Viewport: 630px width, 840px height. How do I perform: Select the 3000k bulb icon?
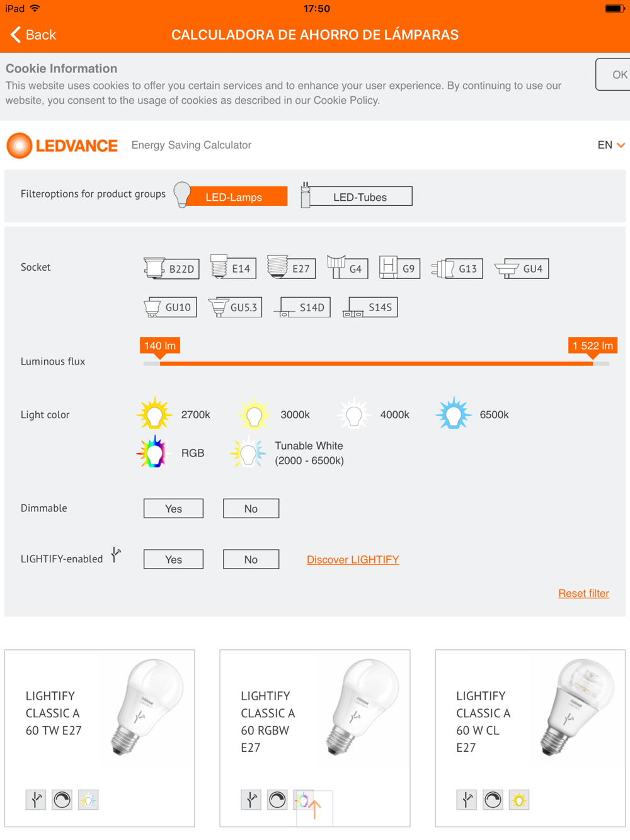(x=254, y=414)
